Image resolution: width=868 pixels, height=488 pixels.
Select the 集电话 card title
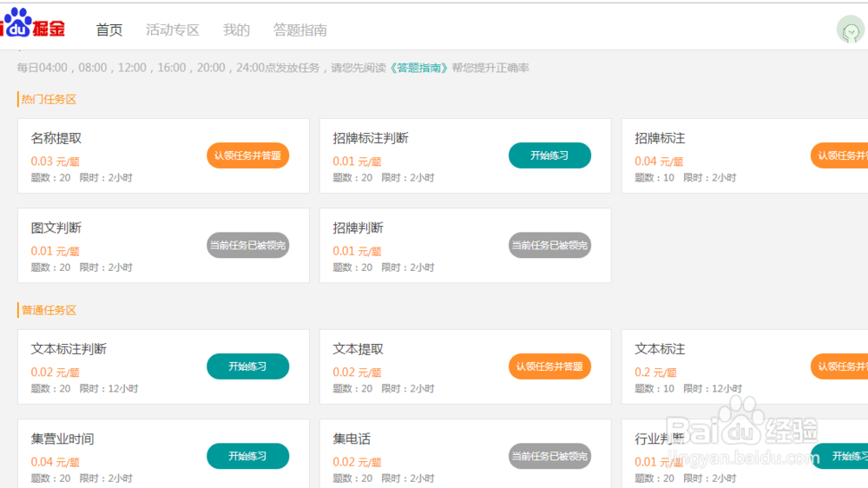click(352, 439)
